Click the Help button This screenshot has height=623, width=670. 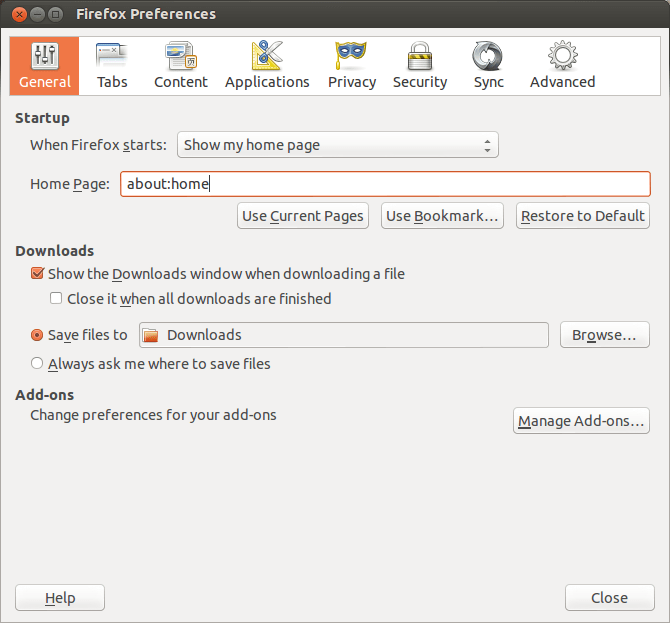click(60, 598)
